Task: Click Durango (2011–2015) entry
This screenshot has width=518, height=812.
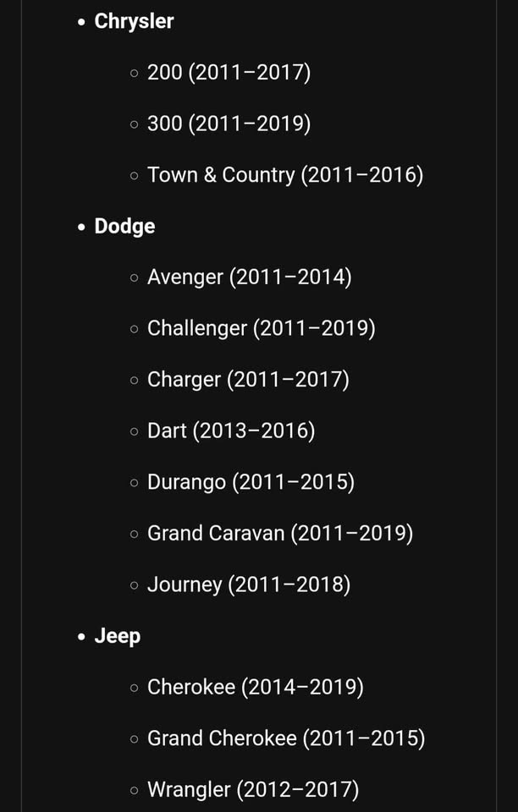Action: tap(251, 483)
